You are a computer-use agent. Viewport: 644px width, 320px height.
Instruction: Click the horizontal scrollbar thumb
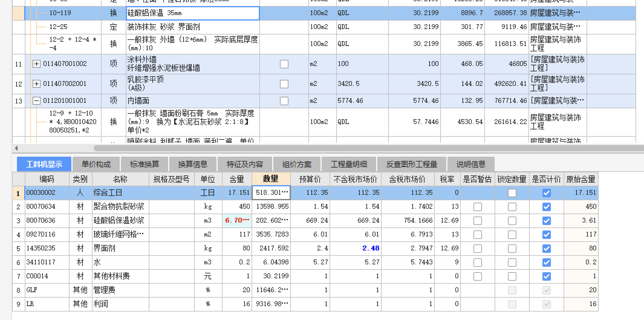[x=369, y=148]
